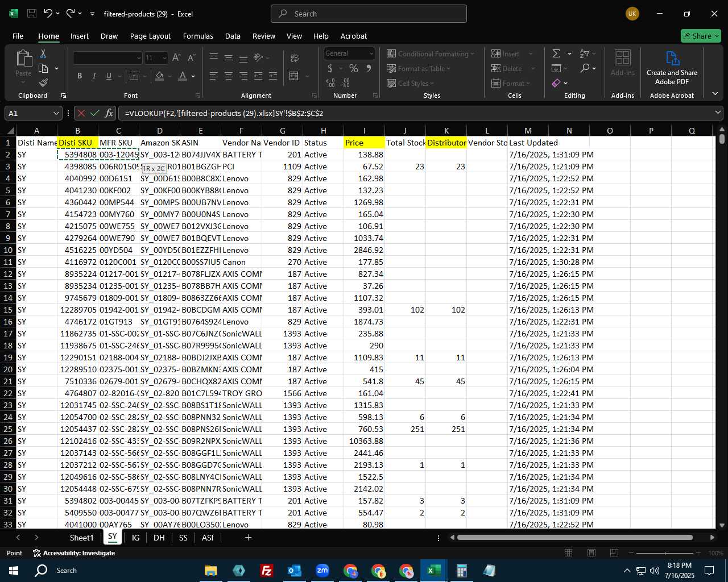Open the Name Box dropdown arrow
Screen dimensions: 728x582
click(56, 113)
